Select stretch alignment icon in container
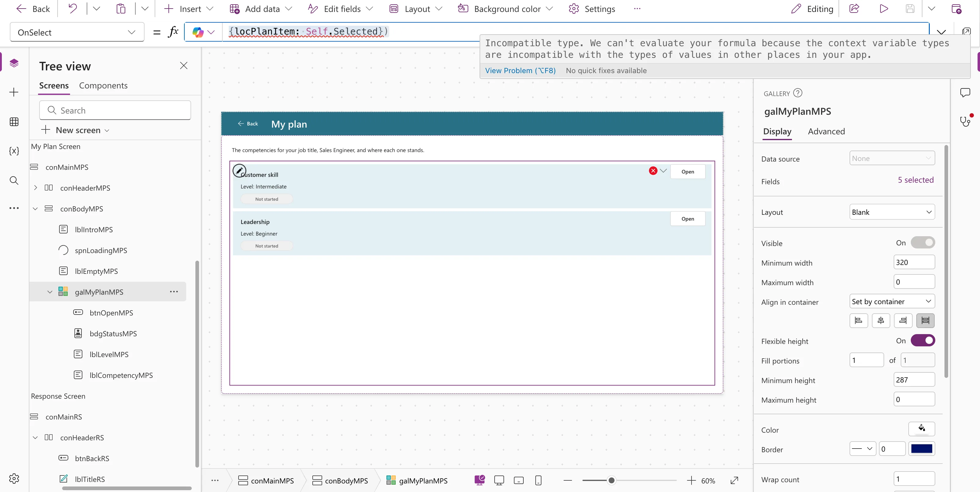This screenshot has height=492, width=980. [925, 321]
